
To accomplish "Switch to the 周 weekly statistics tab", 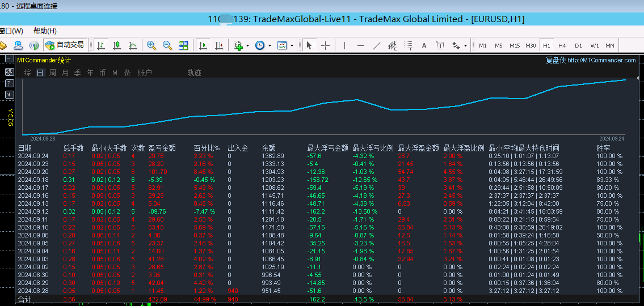I will coord(53,73).
